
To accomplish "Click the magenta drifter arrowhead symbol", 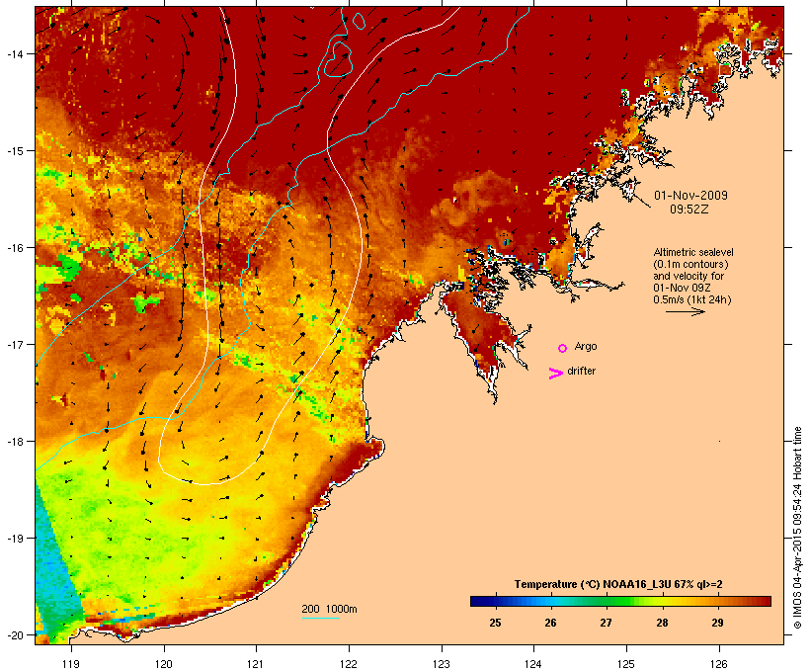I will [556, 374].
